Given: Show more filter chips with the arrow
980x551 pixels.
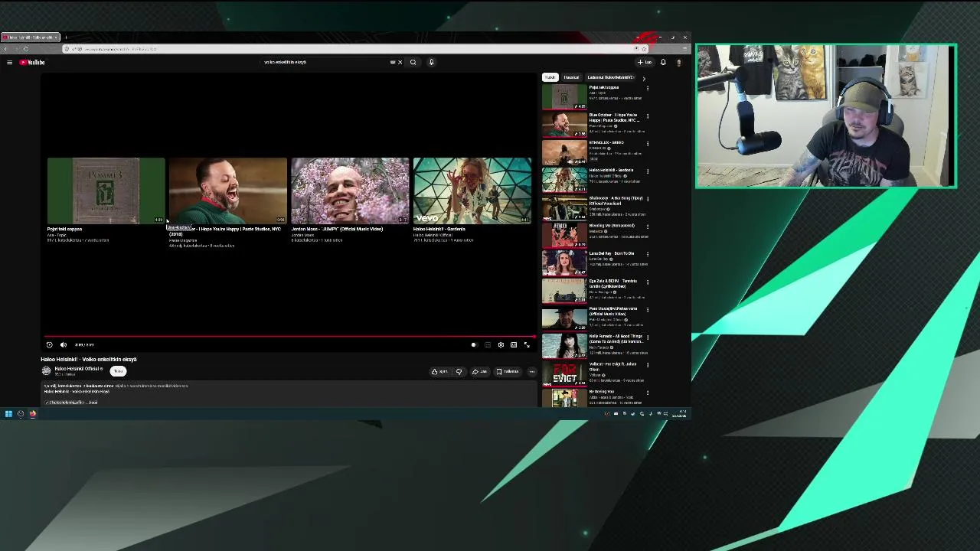Looking at the screenshot, I should (643, 78).
